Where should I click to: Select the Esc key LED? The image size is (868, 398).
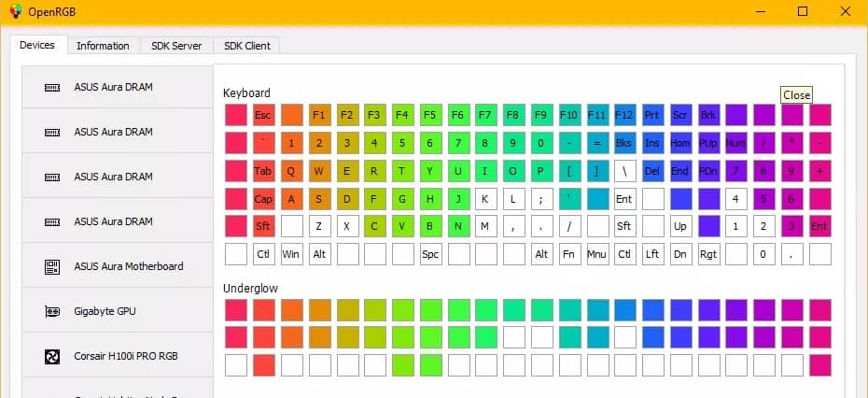263,115
